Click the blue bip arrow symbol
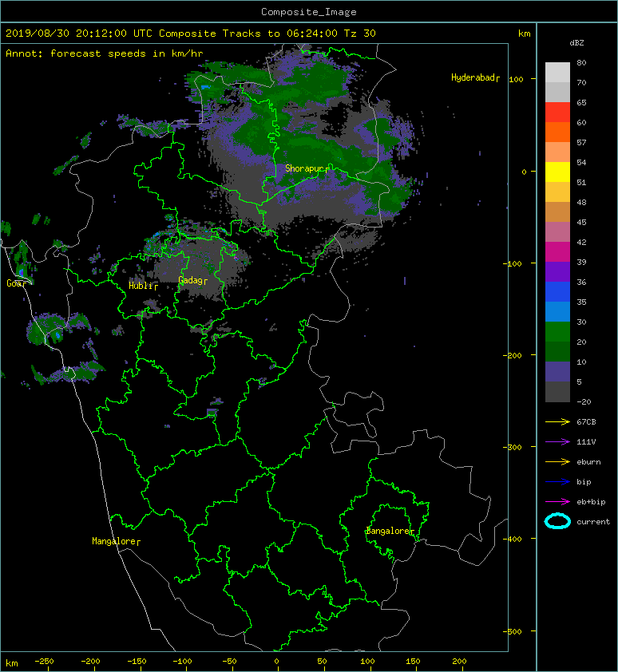Viewport: 618px width, 672px height. coord(557,482)
